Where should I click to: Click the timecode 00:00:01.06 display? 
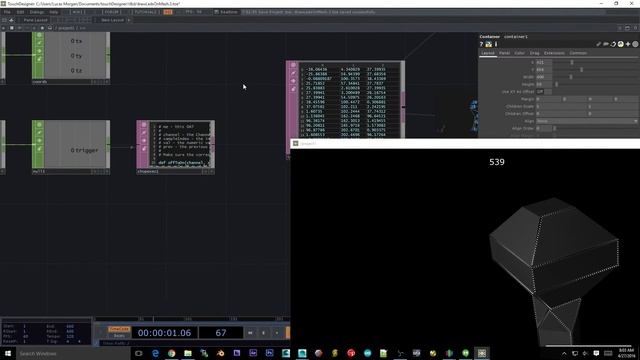tap(164, 333)
